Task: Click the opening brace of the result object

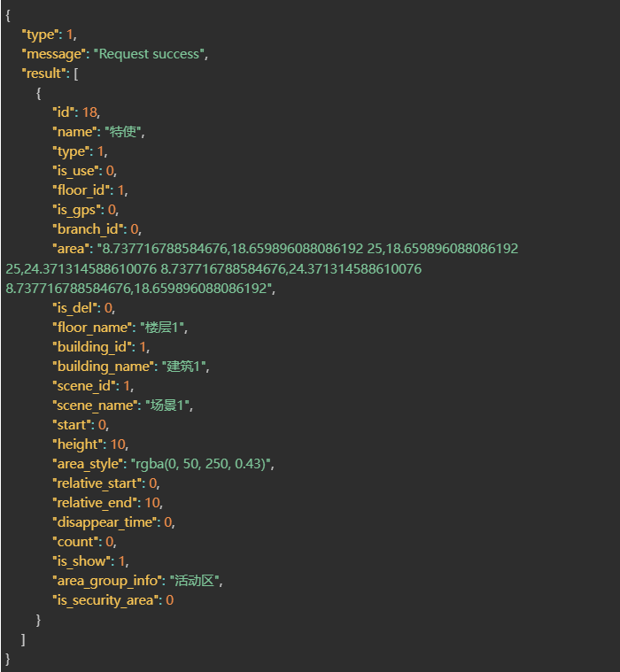Action: (39, 94)
